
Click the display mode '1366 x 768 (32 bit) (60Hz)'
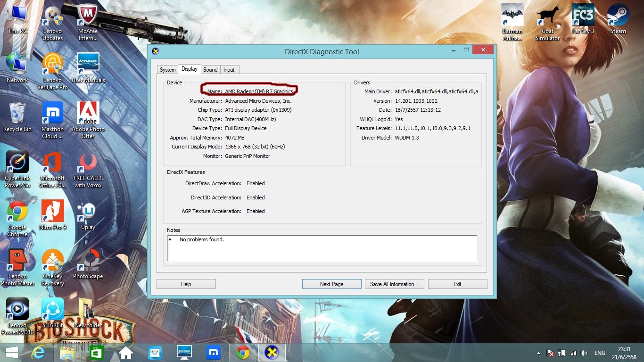coord(255,147)
